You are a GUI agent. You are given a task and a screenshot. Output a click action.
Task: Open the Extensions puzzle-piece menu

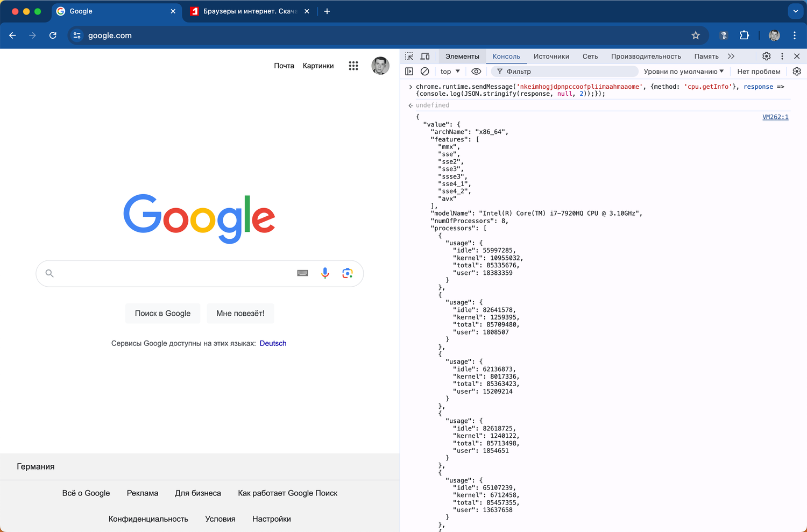(745, 36)
